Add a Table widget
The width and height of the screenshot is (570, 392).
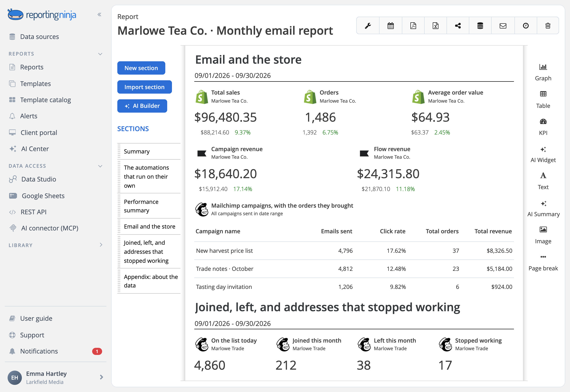point(543,100)
